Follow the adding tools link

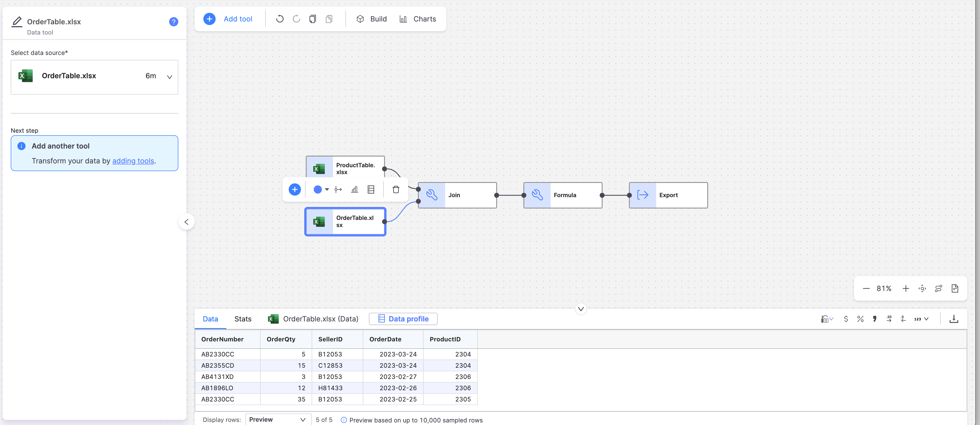point(133,161)
